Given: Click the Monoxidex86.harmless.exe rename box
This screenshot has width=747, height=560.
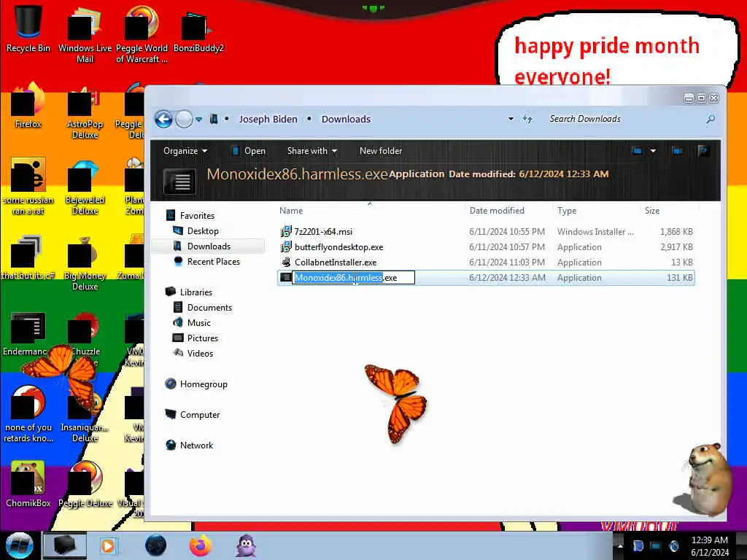Looking at the screenshot, I should click(354, 278).
